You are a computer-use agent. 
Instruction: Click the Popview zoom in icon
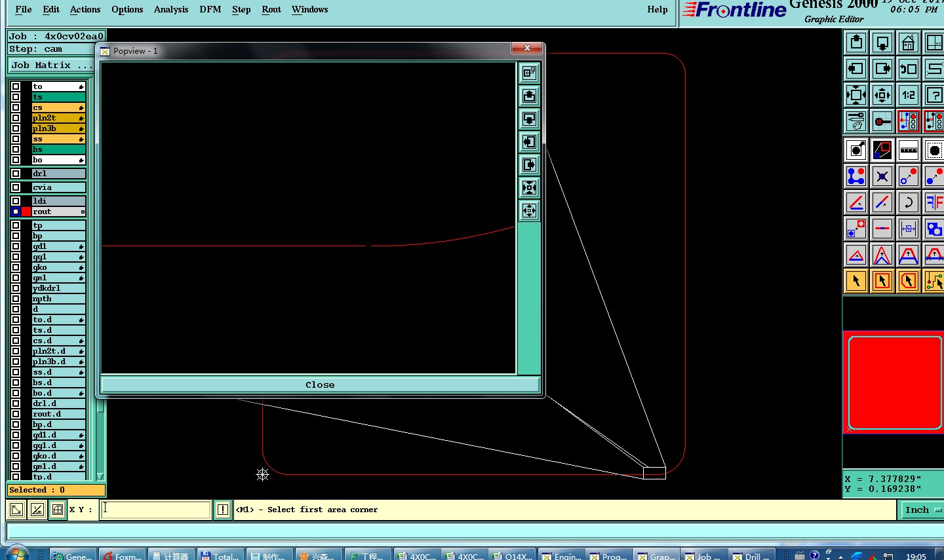529,188
